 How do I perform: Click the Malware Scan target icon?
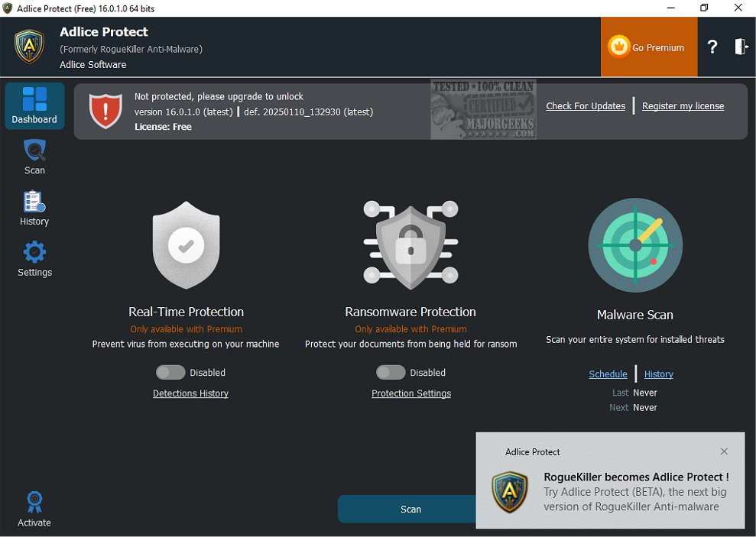tap(634, 245)
